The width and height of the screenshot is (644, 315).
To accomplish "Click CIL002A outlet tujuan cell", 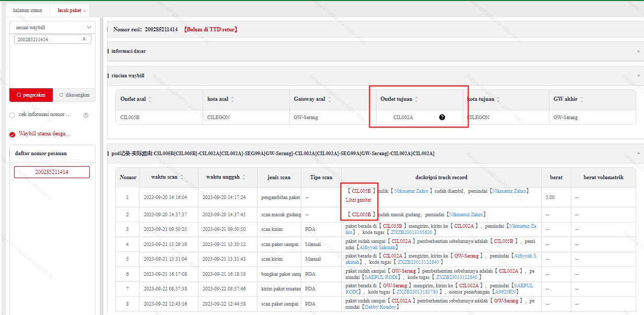I will 403,118.
